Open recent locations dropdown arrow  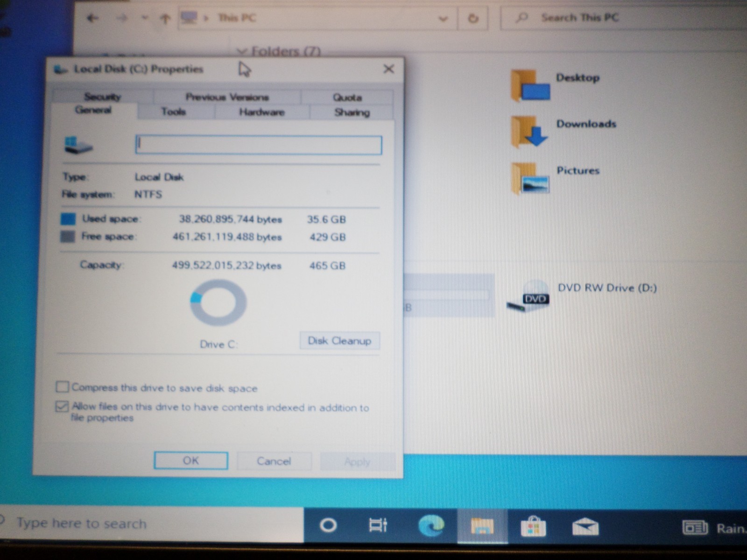pos(145,19)
